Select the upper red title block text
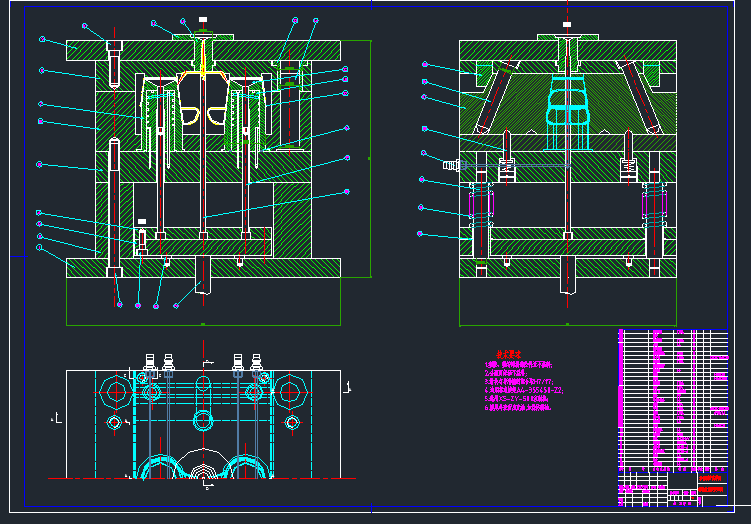 click(710, 478)
